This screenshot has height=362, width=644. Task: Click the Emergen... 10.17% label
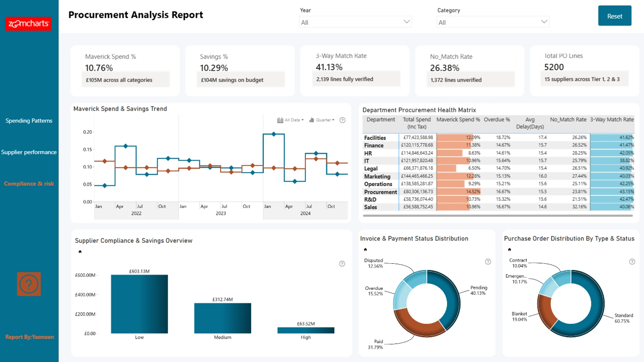point(517,279)
